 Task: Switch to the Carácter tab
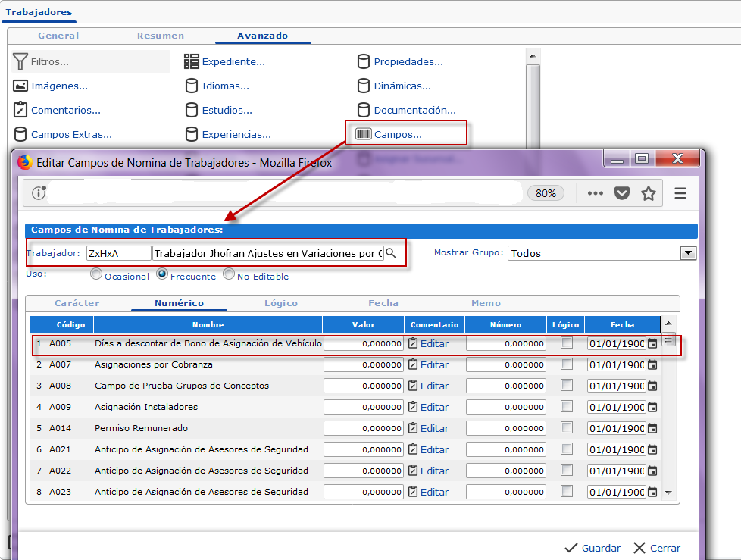[x=77, y=303]
